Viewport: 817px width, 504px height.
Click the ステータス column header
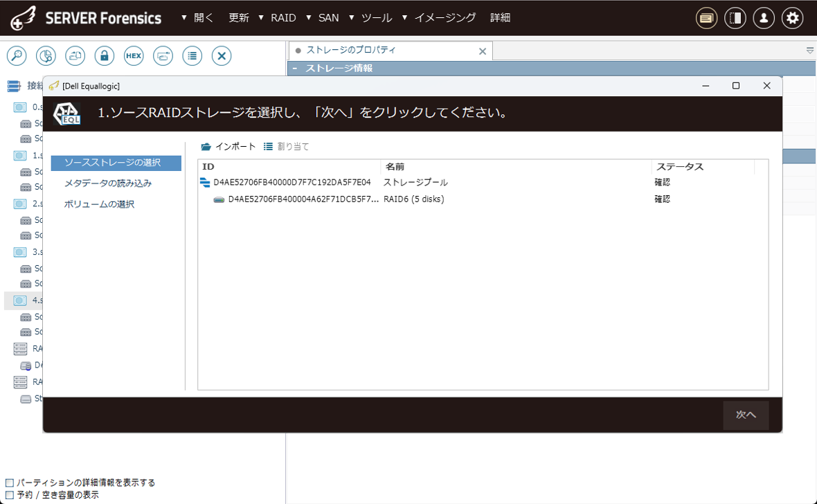[702, 167]
